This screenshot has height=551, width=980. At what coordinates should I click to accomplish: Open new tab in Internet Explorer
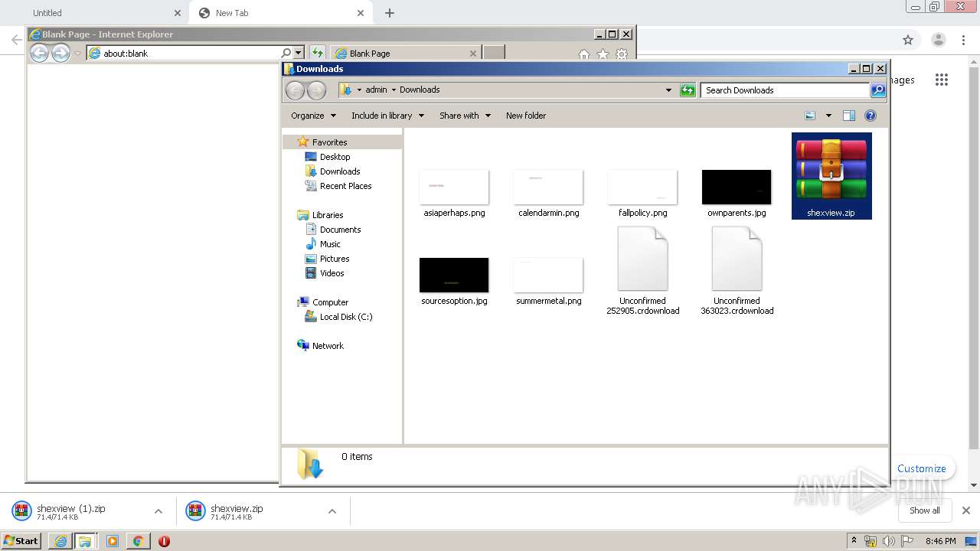494,53
